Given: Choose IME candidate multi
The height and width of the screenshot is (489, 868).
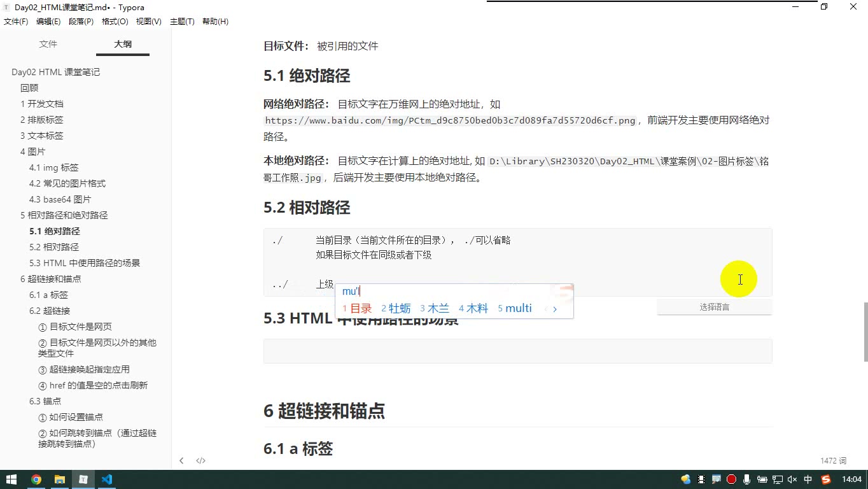Looking at the screenshot, I should click(x=515, y=308).
